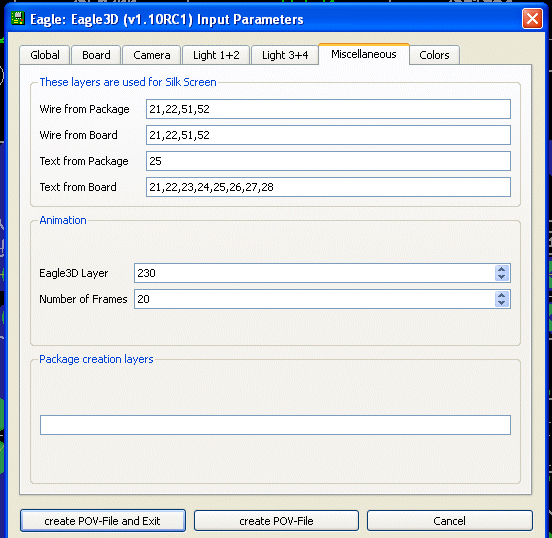Switch to the Global tab
Viewport: 552px width, 538px height.
[45, 55]
